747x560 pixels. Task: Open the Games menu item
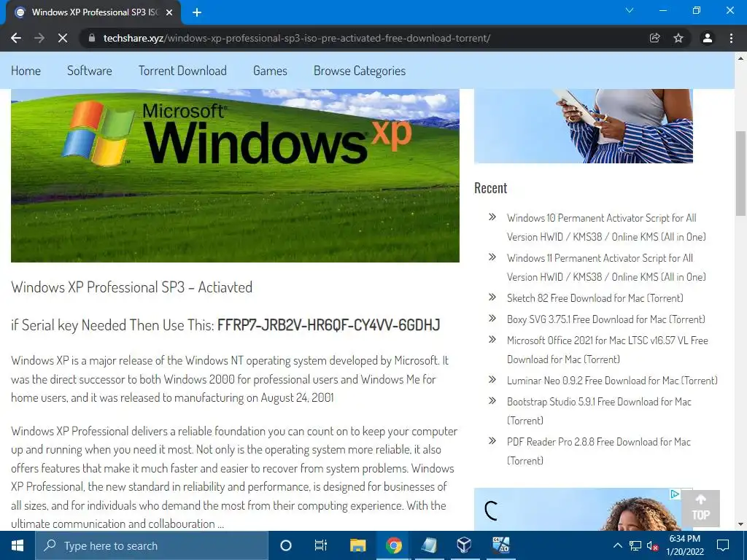coord(270,71)
